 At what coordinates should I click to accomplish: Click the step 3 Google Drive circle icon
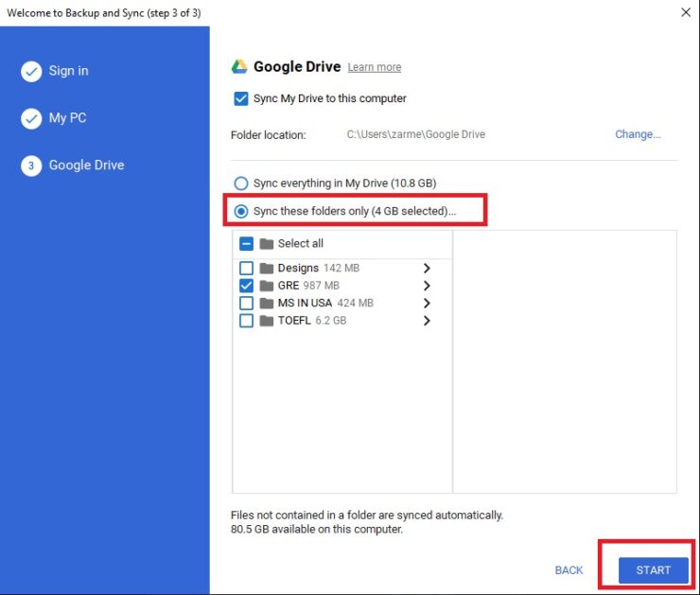[x=31, y=166]
